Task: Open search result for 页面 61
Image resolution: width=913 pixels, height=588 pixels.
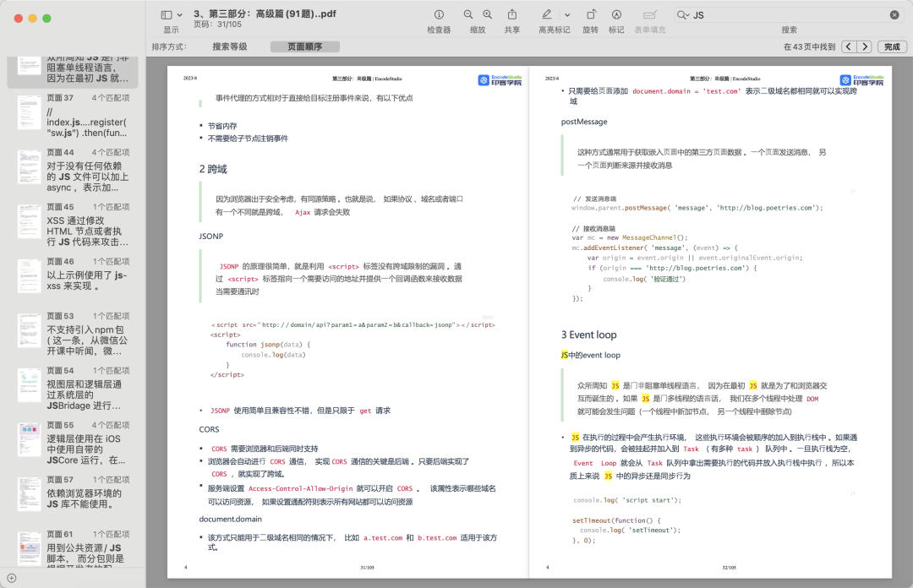Action: tap(73, 547)
